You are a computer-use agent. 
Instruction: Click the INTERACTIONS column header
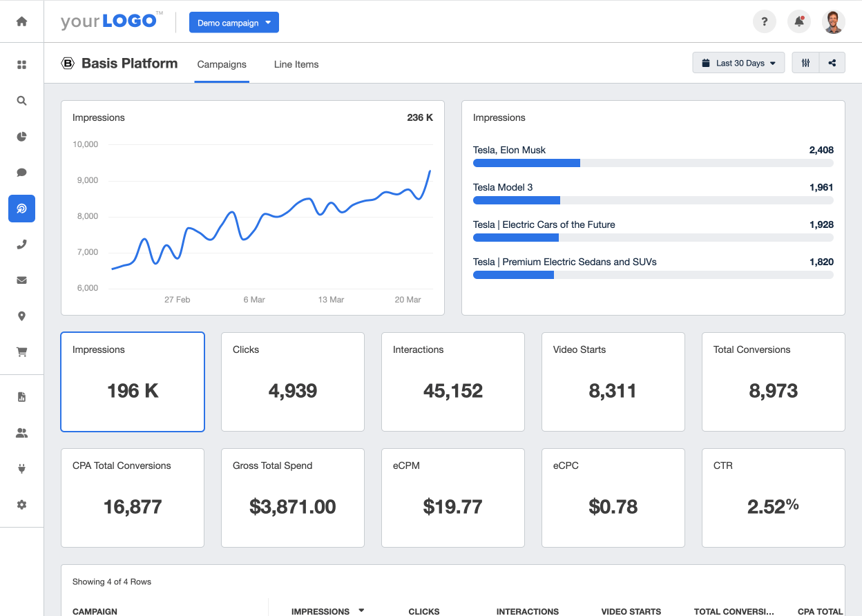(x=528, y=611)
